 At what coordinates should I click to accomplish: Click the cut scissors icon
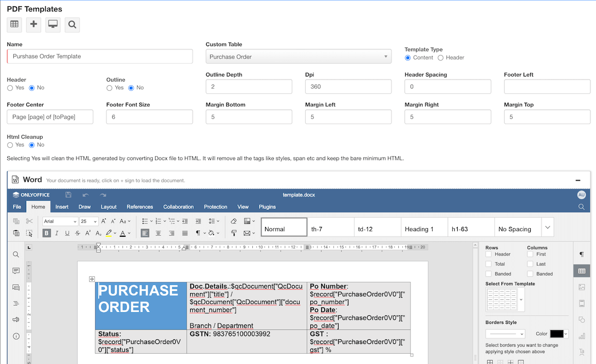pos(29,221)
